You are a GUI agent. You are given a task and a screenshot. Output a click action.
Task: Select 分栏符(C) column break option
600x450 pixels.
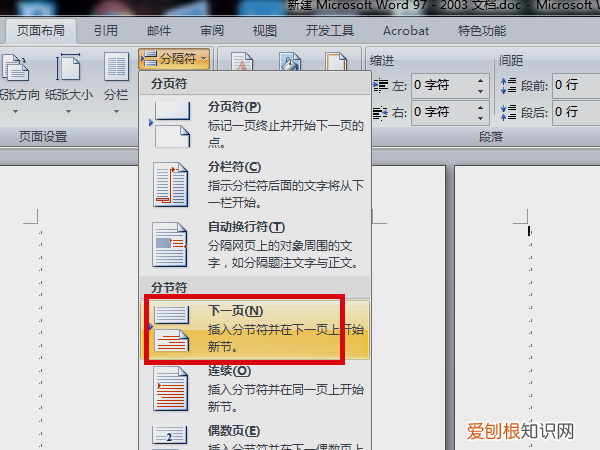pyautogui.click(x=255, y=185)
